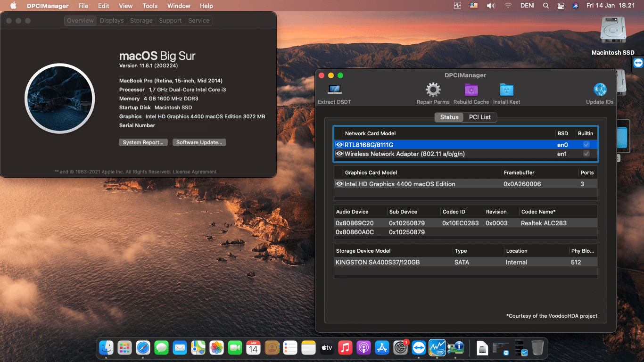Open Launchpad in the dock
This screenshot has width=644, height=362.
click(124, 348)
